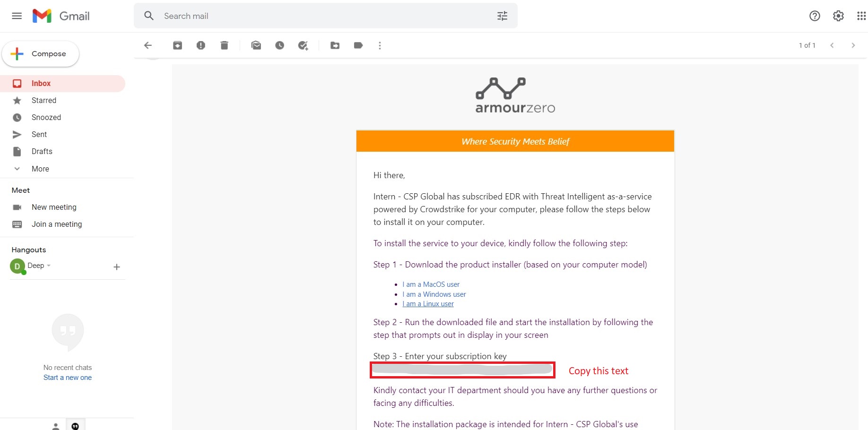This screenshot has height=430, width=868.
Task: Delete this email with trash icon
Action: (x=225, y=45)
